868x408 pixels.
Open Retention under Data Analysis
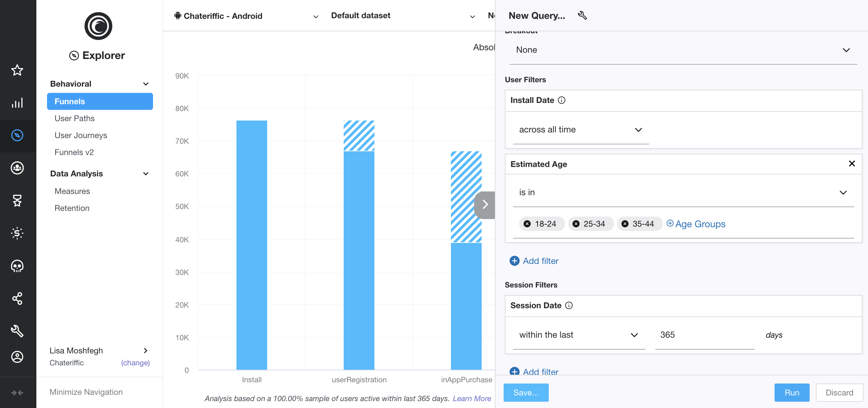pyautogui.click(x=72, y=208)
